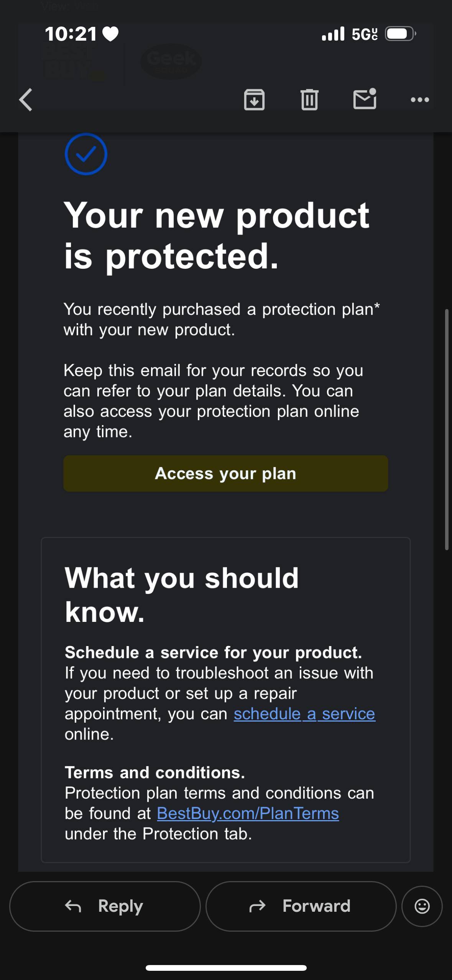Image resolution: width=452 pixels, height=980 pixels.
Task: Mark the email as unread
Action: coord(365,99)
